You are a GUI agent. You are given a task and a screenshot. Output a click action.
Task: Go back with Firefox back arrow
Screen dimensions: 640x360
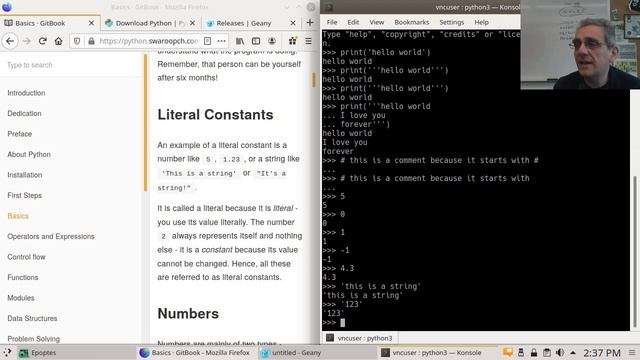point(10,41)
